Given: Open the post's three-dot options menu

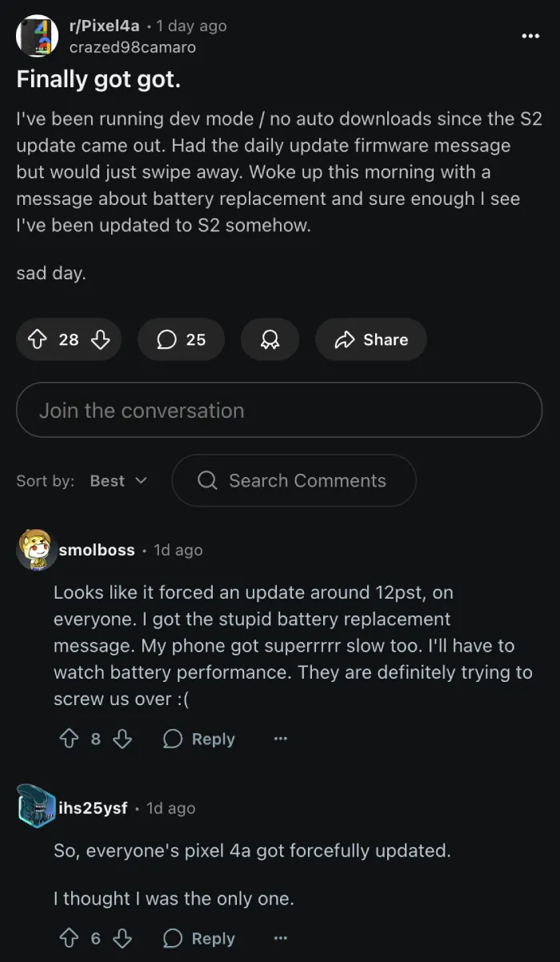Looking at the screenshot, I should click(x=530, y=36).
